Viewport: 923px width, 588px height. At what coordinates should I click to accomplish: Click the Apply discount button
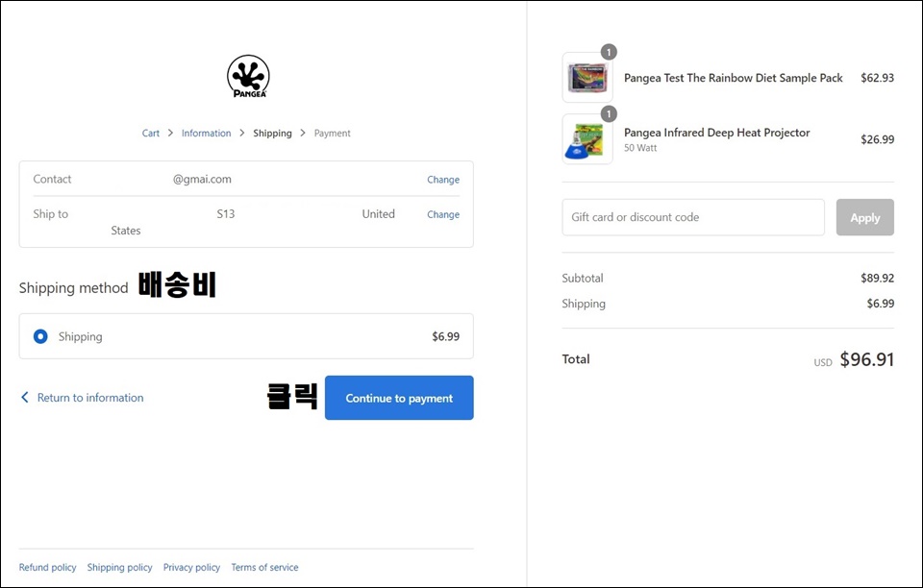click(864, 217)
